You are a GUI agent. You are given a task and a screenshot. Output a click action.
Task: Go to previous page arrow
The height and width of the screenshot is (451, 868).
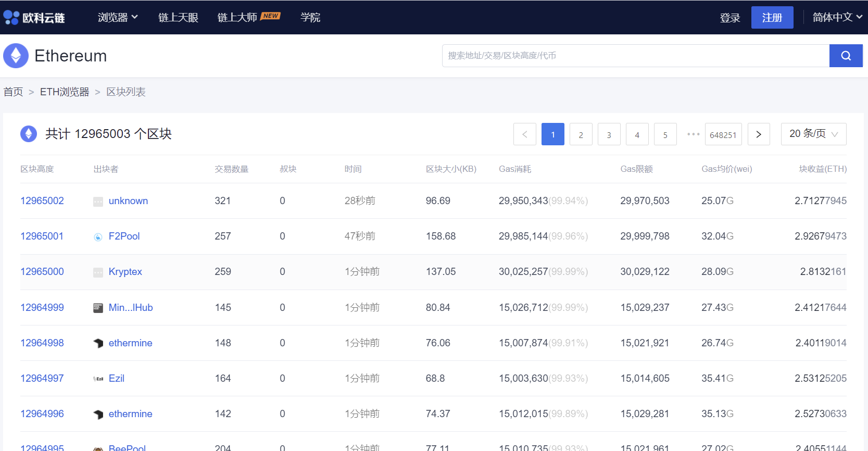[525, 134]
